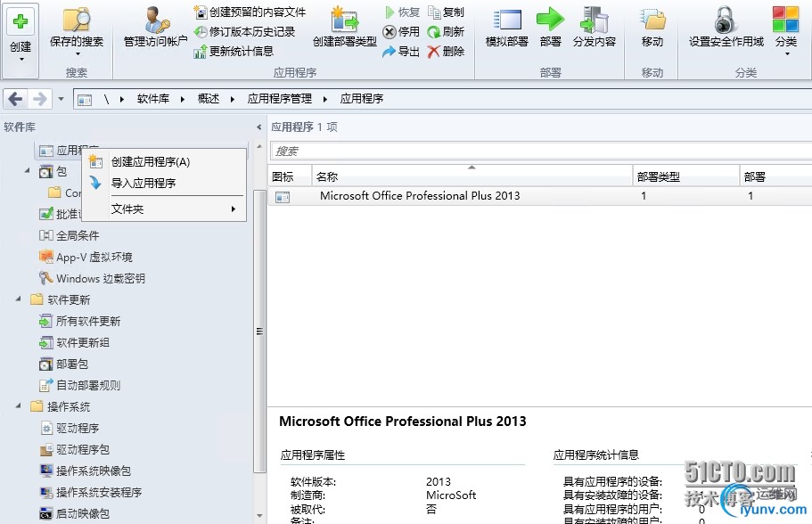Screen dimensions: 812x524
Task: Sort by the 名称 column header
Action: pos(472,176)
